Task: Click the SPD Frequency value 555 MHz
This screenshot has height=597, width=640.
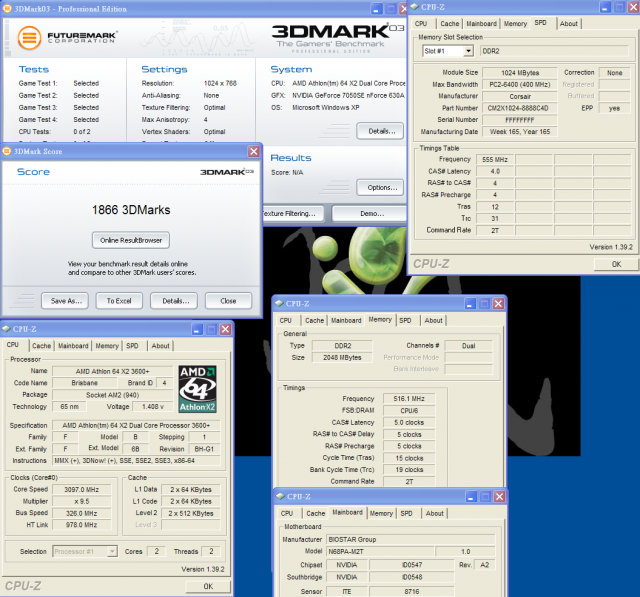Action: [x=495, y=160]
